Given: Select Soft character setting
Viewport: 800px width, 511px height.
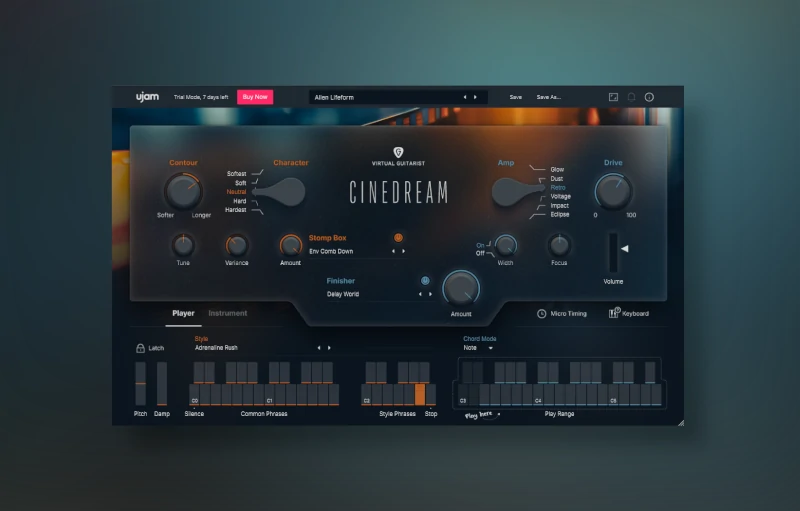Looking at the screenshot, I should (x=240, y=183).
